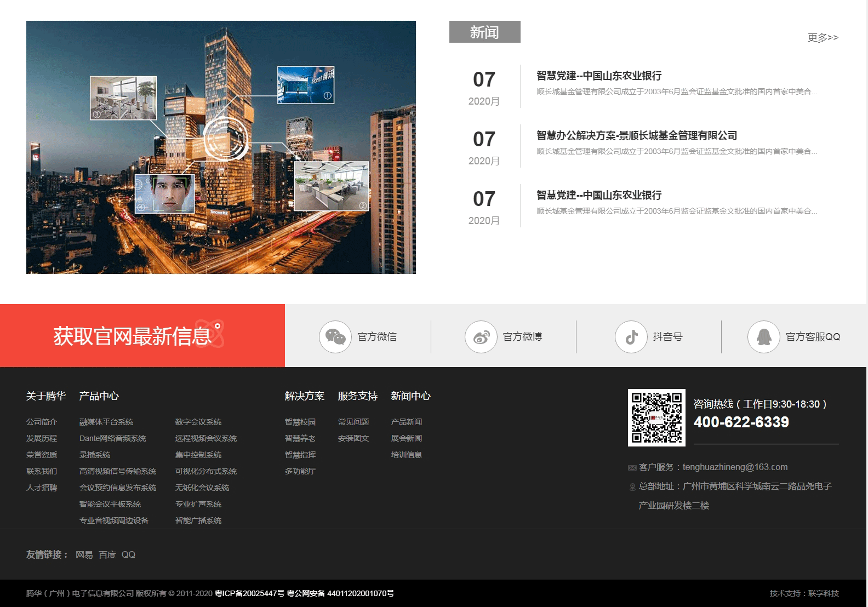The height and width of the screenshot is (607, 868).
Task: Click the 智慧校园 solution link
Action: pos(300,422)
